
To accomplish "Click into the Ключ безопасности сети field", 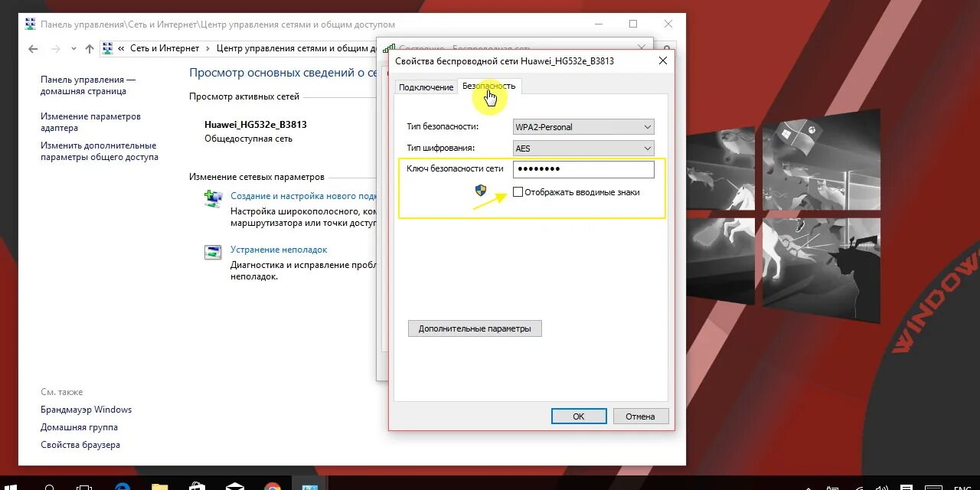I will coord(583,169).
